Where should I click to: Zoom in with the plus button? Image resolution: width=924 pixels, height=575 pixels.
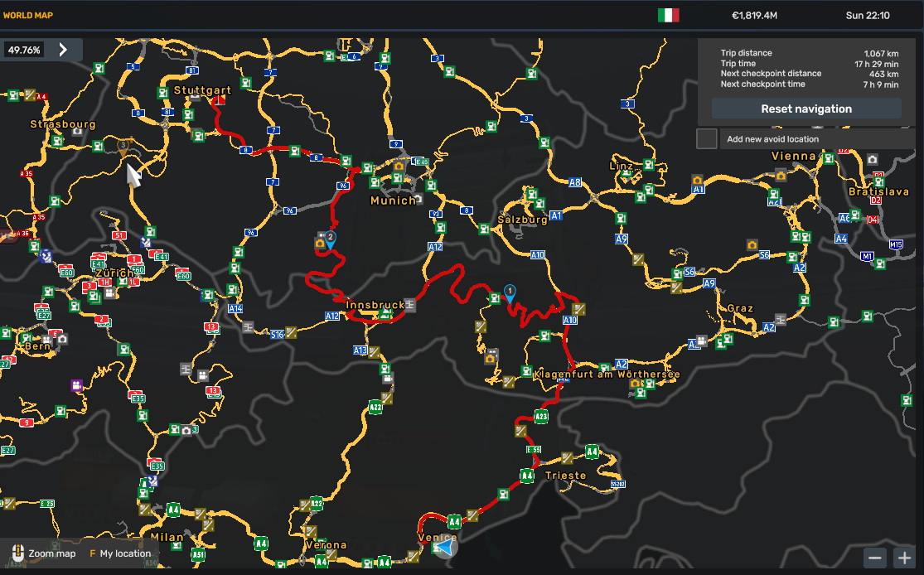(x=903, y=558)
